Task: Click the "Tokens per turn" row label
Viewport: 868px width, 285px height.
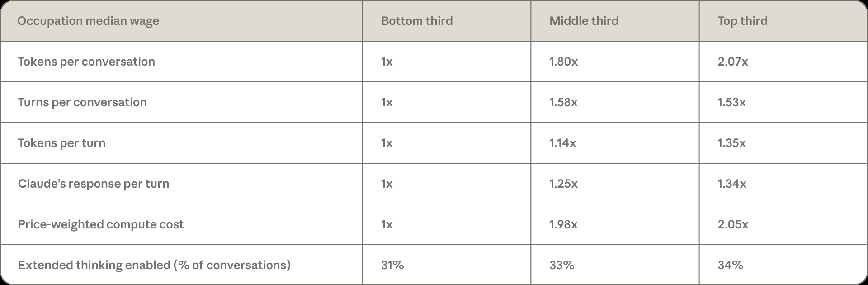Action: pyautogui.click(x=61, y=143)
